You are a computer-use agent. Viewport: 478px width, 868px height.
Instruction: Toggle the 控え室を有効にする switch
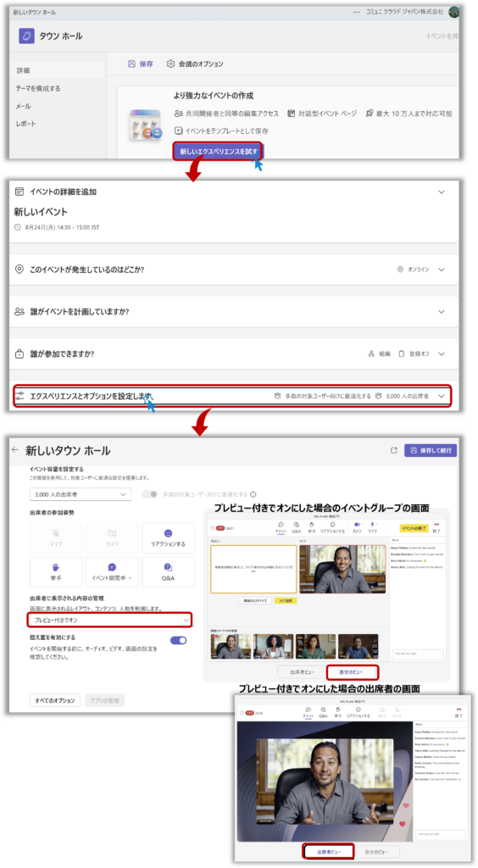pos(178,641)
